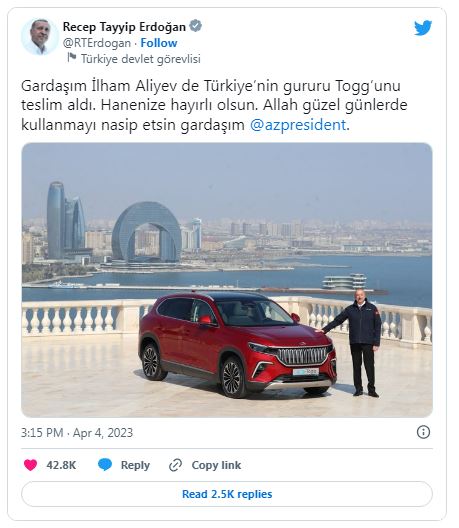Viewport: 459px width, 528px height.
Task: Click the @RTErdogan handle
Action: tap(97, 43)
